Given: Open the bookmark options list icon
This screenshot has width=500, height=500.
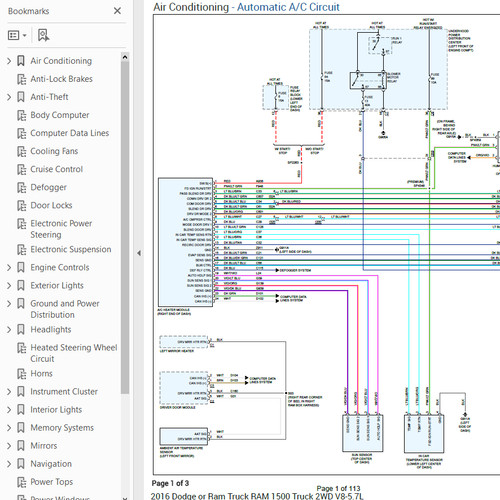Looking at the screenshot, I should pyautogui.click(x=14, y=35).
